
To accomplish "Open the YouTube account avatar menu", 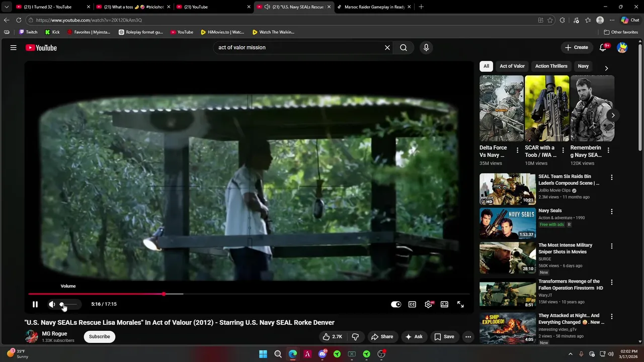I will [622, 47].
